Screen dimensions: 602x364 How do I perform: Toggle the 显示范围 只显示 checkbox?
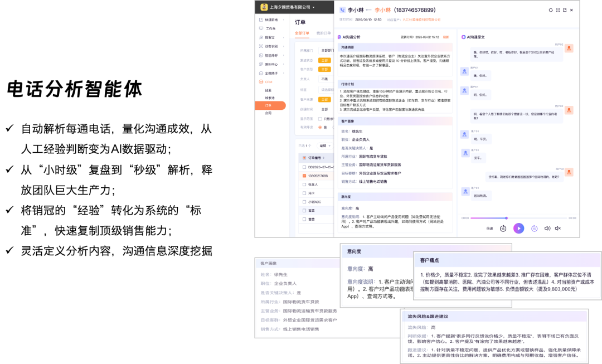click(320, 119)
